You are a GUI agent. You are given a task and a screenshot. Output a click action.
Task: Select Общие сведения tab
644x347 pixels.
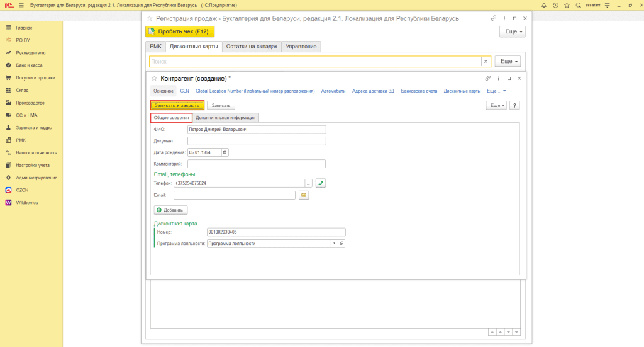[171, 118]
